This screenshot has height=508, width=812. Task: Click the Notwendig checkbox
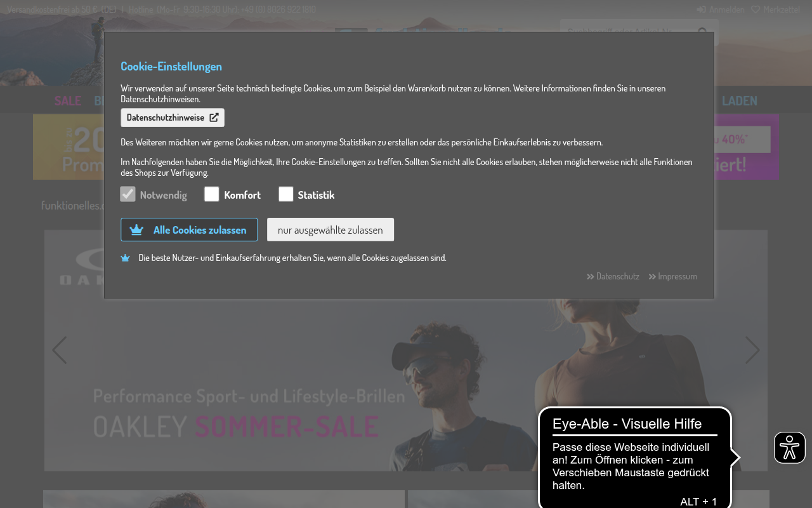click(x=128, y=194)
